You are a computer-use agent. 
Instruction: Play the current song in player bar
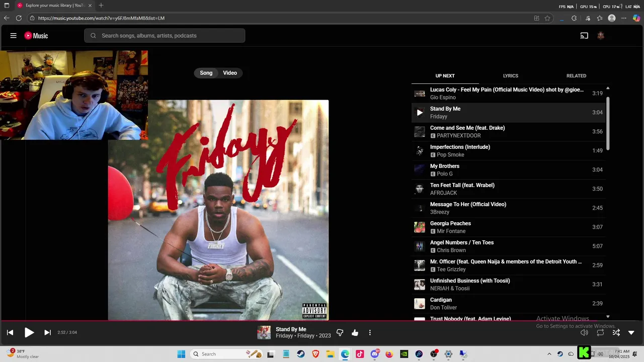tap(29, 332)
